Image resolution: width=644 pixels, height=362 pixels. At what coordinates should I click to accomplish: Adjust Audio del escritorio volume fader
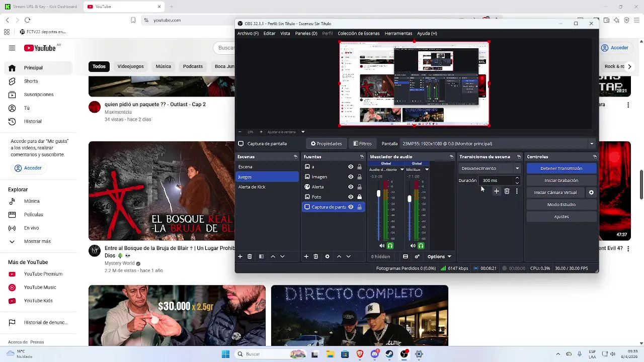[379, 194]
